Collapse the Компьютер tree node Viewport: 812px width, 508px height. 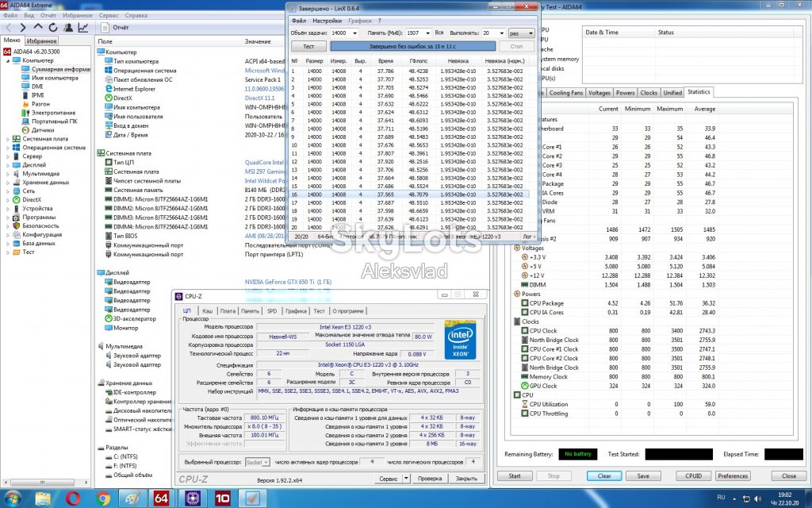(x=8, y=60)
